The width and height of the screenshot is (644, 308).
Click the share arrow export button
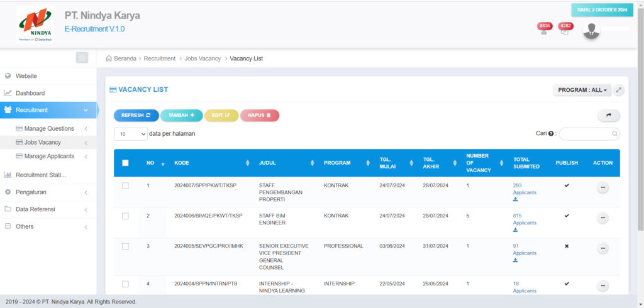click(x=608, y=115)
